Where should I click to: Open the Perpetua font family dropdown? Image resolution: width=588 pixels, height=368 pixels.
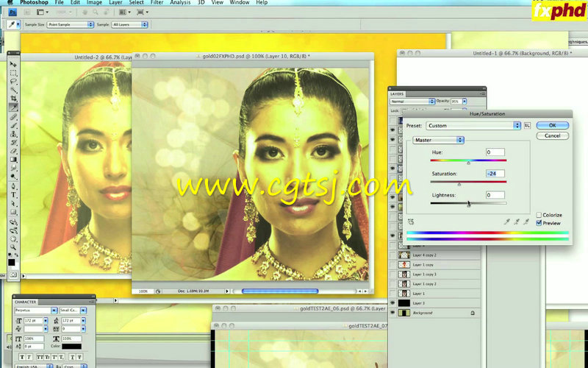pos(54,310)
